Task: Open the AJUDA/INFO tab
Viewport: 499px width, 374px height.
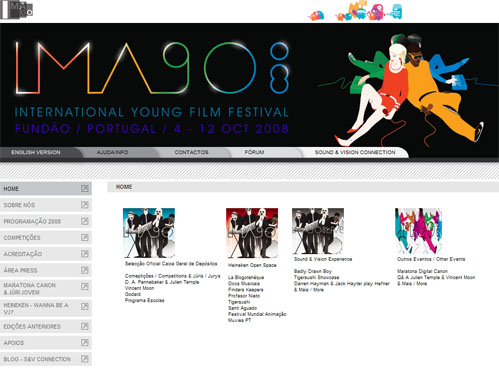Action: [113, 152]
